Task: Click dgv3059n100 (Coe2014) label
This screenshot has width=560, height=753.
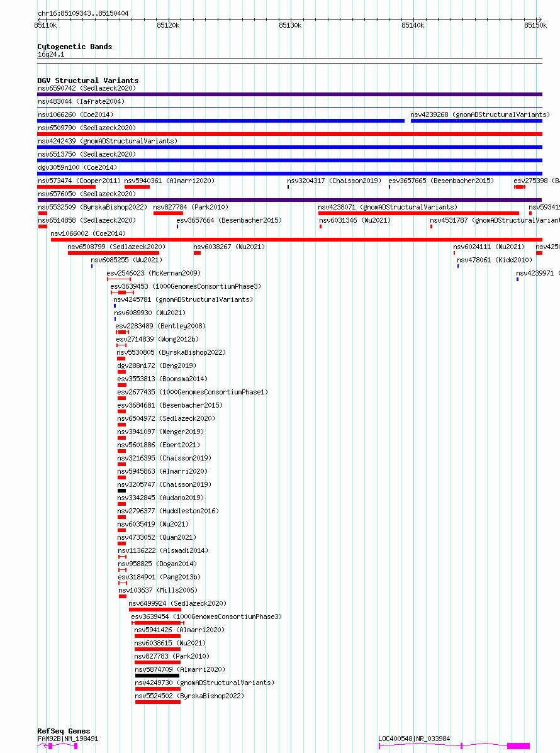Action: [77, 167]
